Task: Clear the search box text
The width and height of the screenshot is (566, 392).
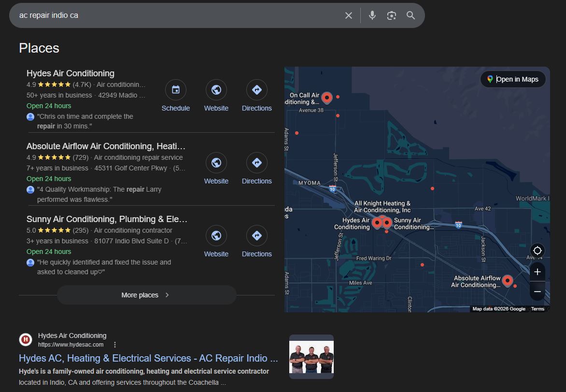Action: click(348, 15)
